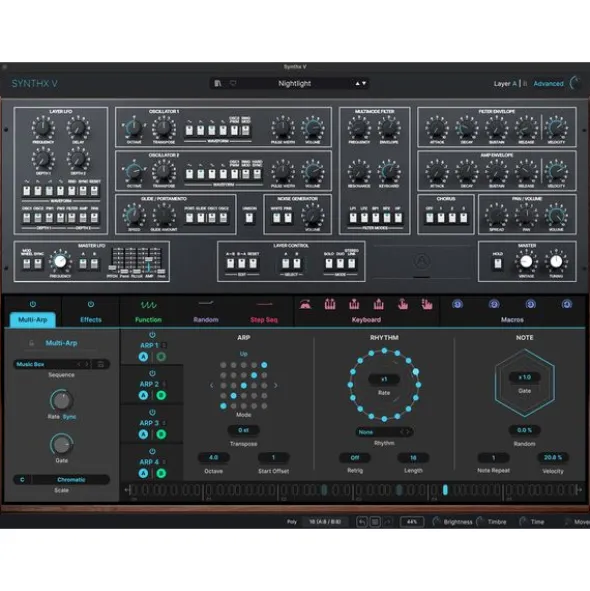Select the sixth Keyboard hand icon
Viewport: 590px width, 591px height.
click(x=427, y=304)
